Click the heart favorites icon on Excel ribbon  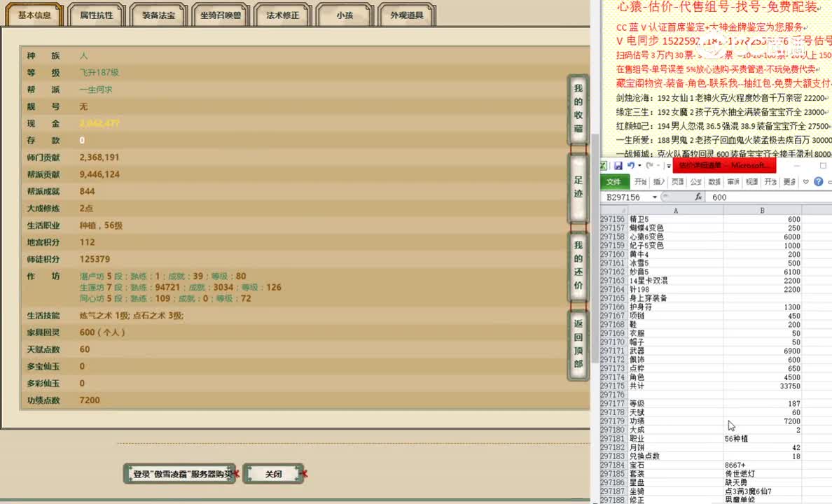click(x=805, y=181)
